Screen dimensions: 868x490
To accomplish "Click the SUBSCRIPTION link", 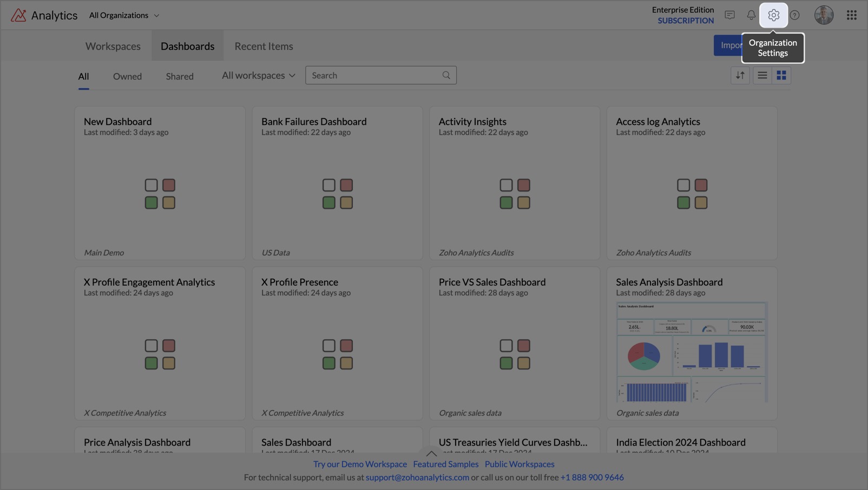I will click(x=686, y=21).
